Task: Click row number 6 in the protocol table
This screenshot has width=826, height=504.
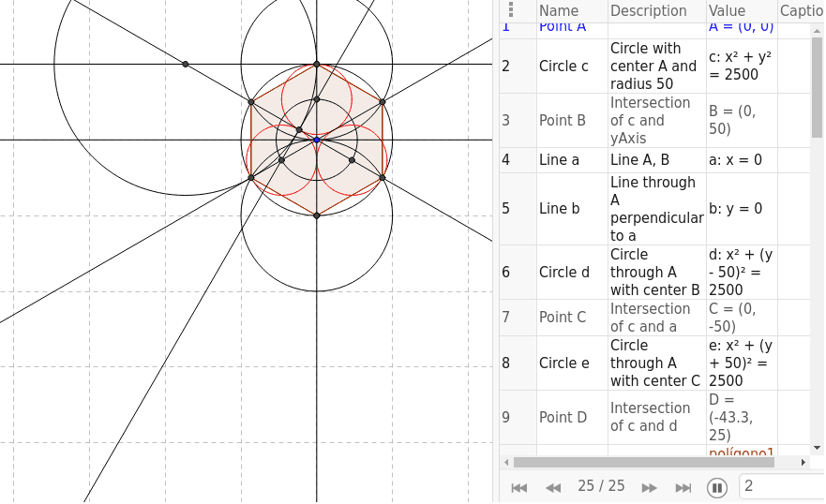Action: [518, 273]
